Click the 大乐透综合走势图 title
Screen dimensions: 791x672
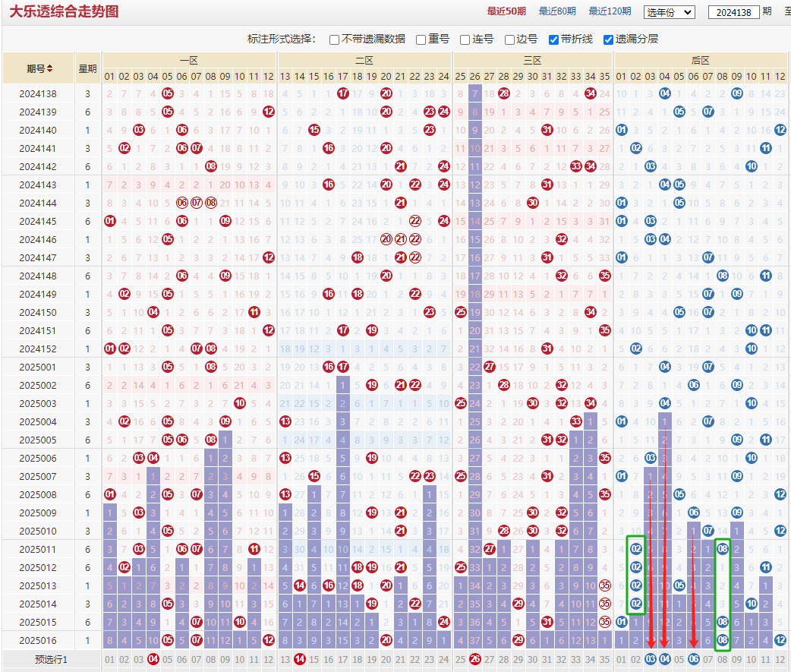64,12
